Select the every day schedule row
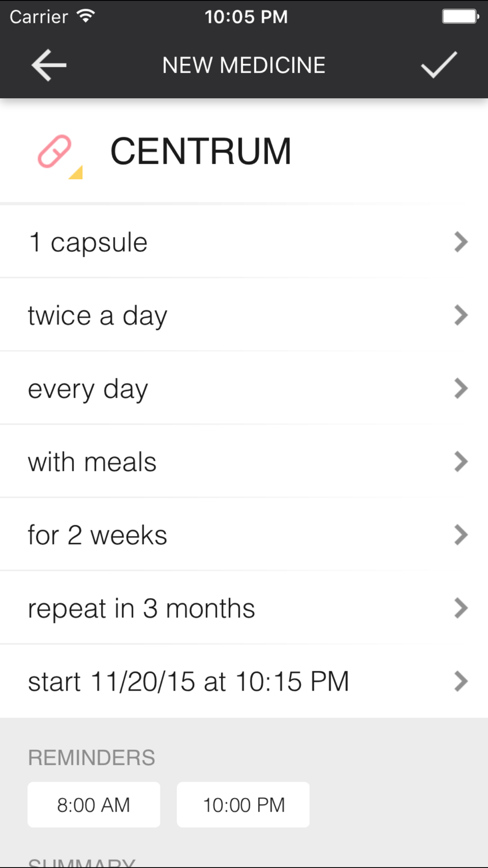The height and width of the screenshot is (868, 488). 244,389
